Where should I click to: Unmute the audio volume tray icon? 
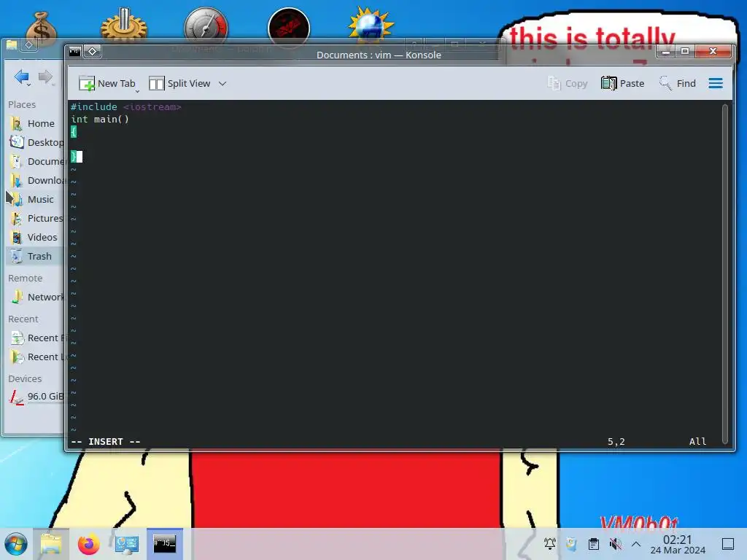click(615, 544)
